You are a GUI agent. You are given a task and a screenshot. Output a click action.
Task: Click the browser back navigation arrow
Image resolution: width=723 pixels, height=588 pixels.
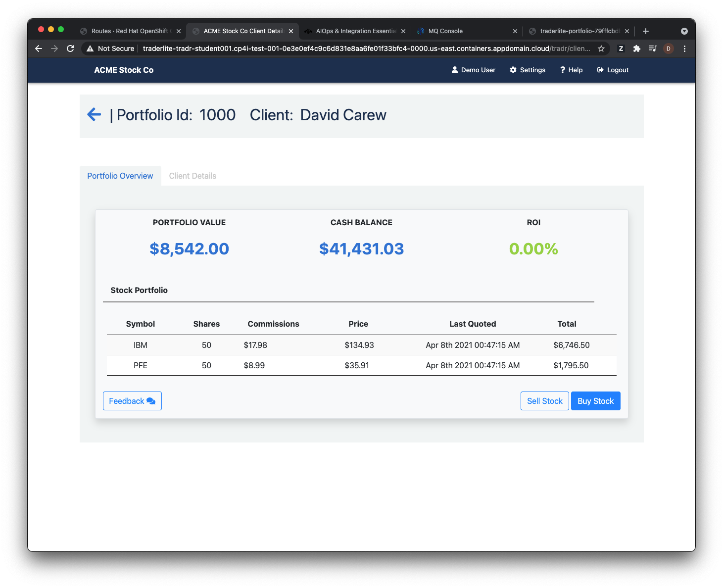point(39,49)
